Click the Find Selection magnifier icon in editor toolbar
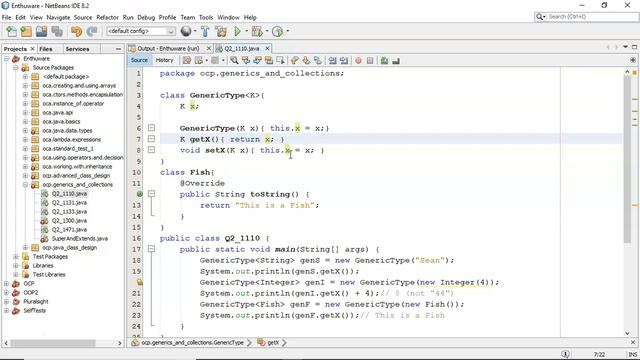 click(x=234, y=60)
